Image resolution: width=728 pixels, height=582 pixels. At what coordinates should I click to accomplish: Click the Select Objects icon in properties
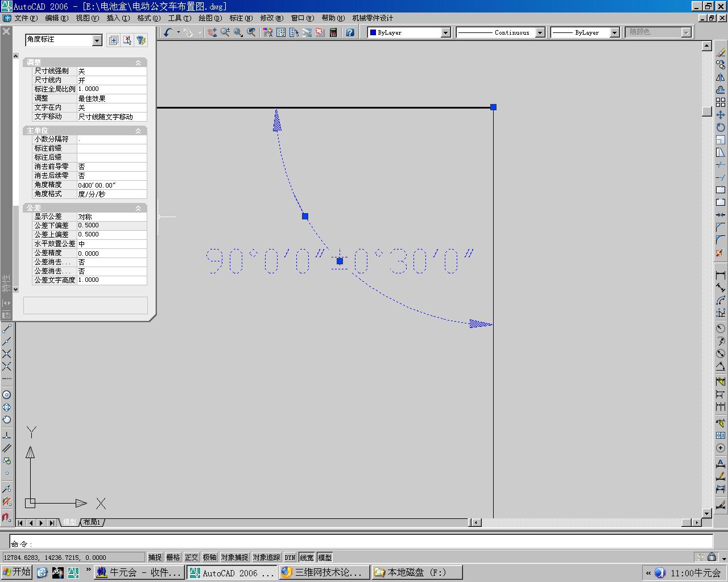[127, 40]
